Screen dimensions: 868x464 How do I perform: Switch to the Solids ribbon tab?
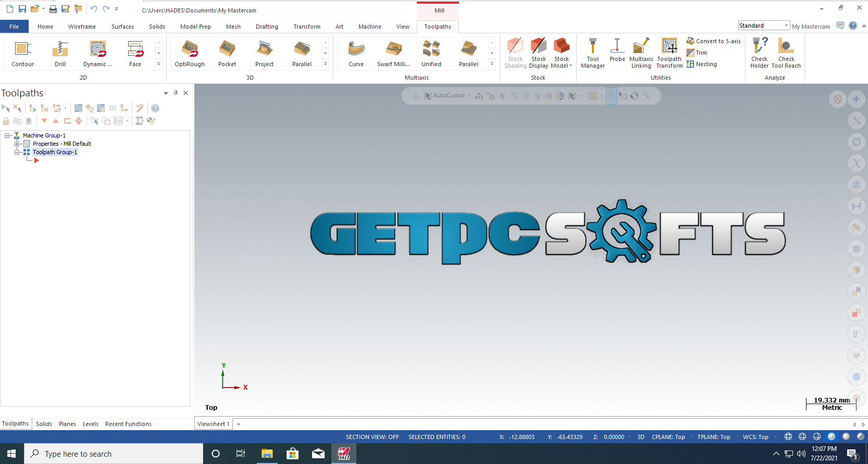[x=157, y=27]
